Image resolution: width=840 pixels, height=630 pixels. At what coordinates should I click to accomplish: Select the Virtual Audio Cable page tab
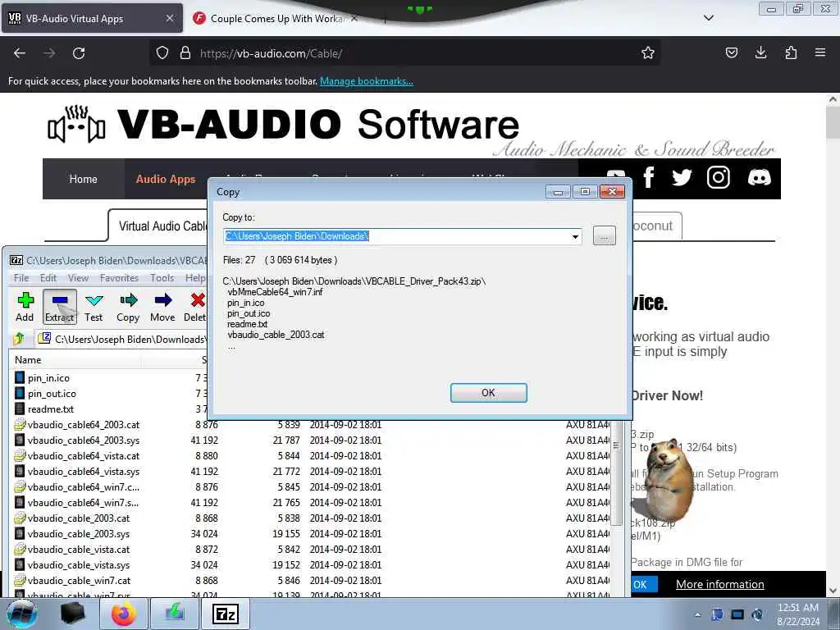[158, 226]
